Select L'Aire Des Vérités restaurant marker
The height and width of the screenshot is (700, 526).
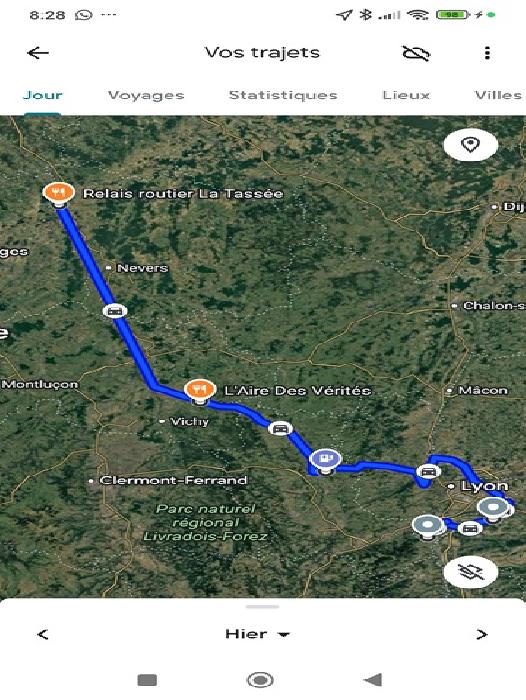coord(200,392)
